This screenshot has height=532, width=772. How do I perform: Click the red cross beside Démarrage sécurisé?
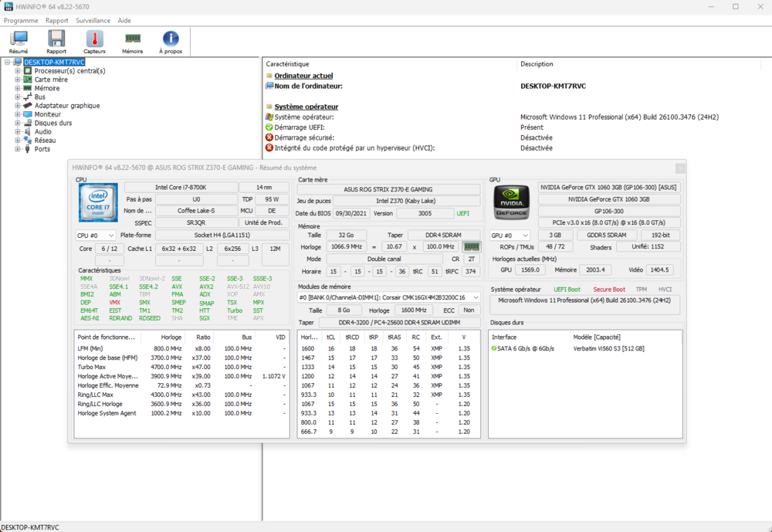(x=269, y=137)
